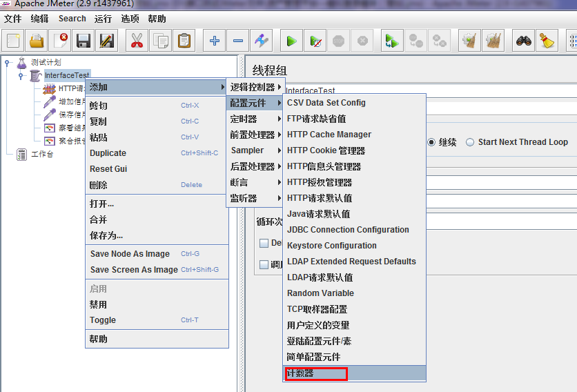
Task: Toggle the 调度器 checkbox
Action: (264, 264)
